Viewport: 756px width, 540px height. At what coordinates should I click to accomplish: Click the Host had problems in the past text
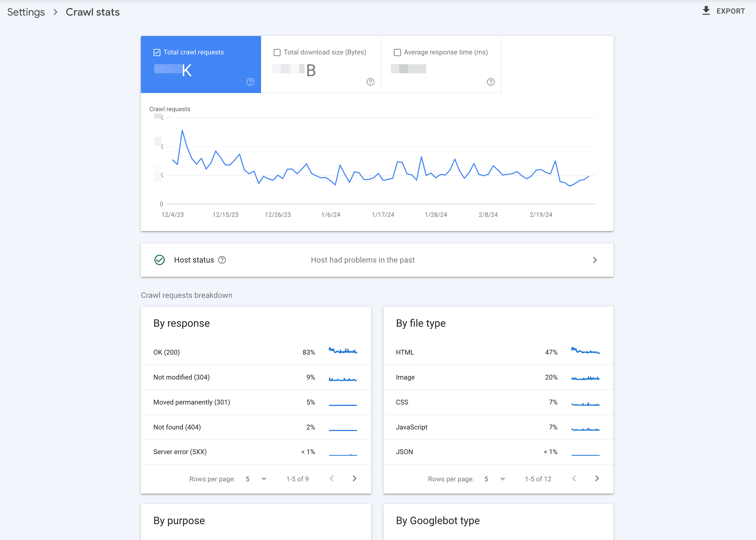pyautogui.click(x=362, y=260)
